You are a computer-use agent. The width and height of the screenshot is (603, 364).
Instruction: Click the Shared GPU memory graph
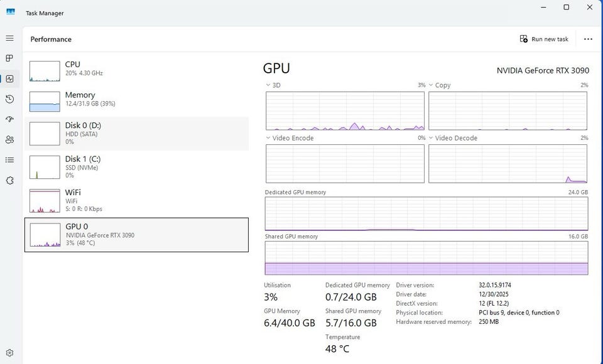tap(426, 258)
